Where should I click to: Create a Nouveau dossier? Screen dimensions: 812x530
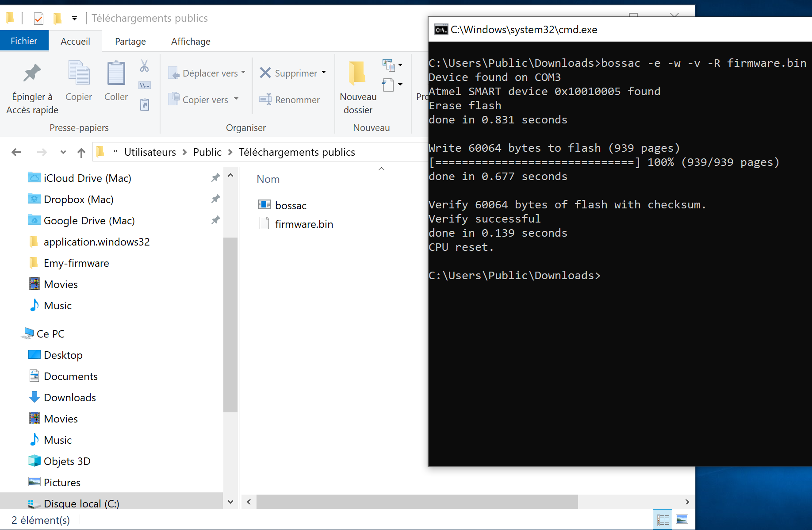358,88
